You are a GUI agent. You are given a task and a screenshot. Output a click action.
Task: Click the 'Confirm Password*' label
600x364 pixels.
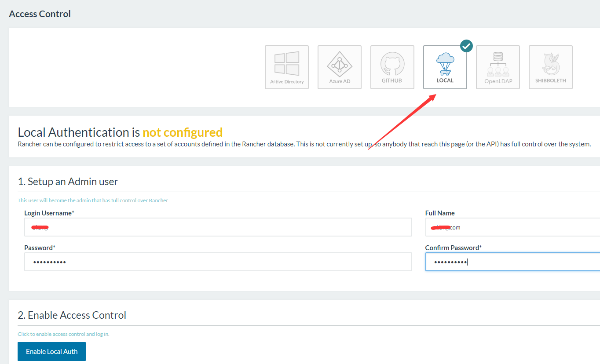pyautogui.click(x=454, y=248)
